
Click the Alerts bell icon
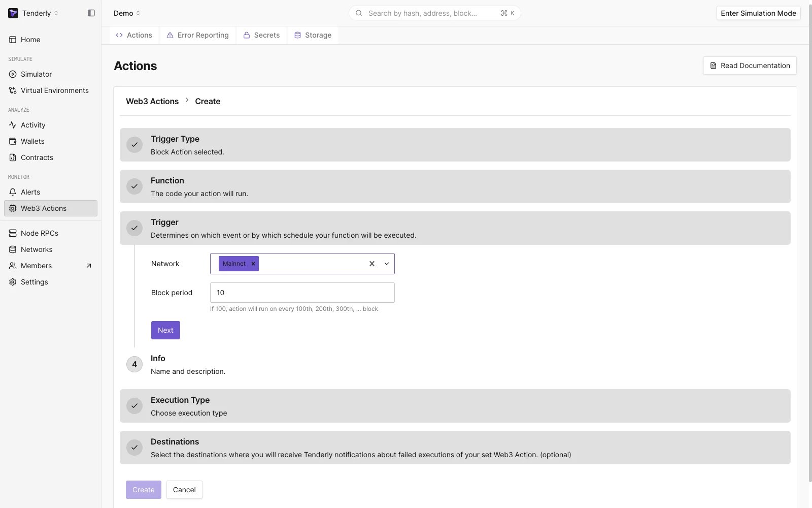point(13,192)
